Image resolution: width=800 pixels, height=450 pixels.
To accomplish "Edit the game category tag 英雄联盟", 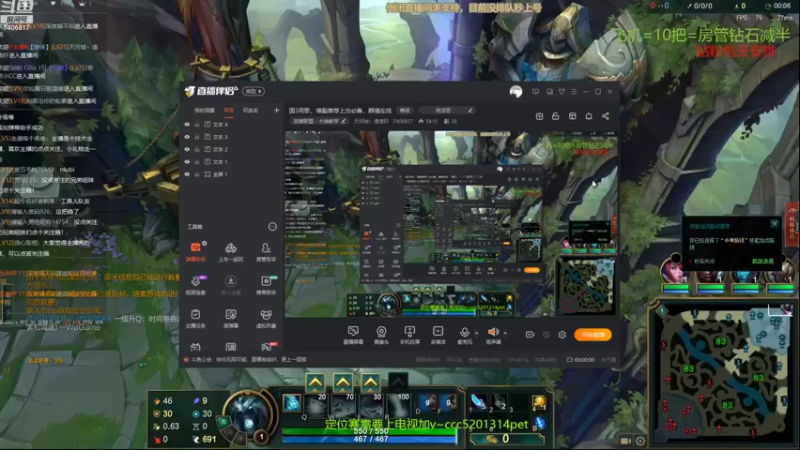I will click(319, 121).
